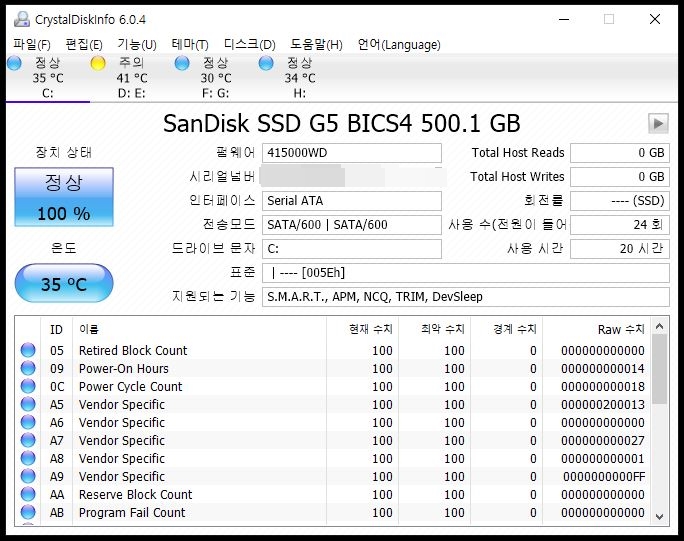This screenshot has width=684, height=541.
Task: Select the Program Fail Count attribute name
Action: pos(132,513)
